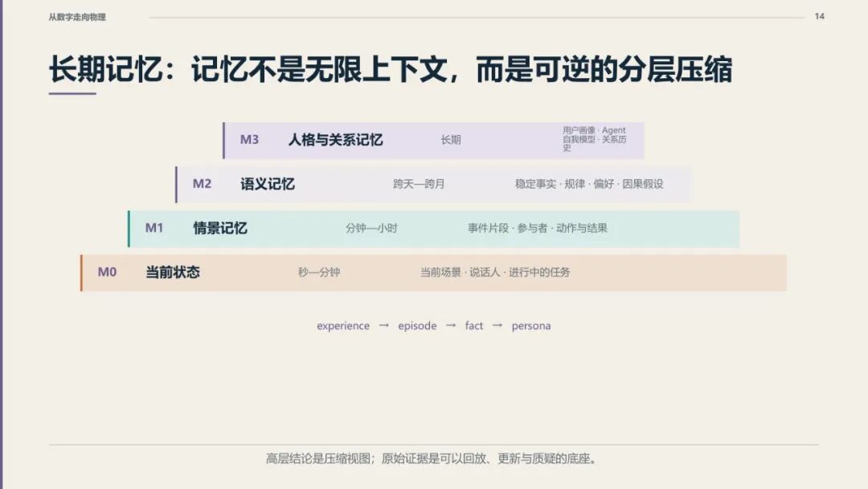868x489 pixels.
Task: Click the 秒—分钟 duration text
Action: click(x=319, y=272)
